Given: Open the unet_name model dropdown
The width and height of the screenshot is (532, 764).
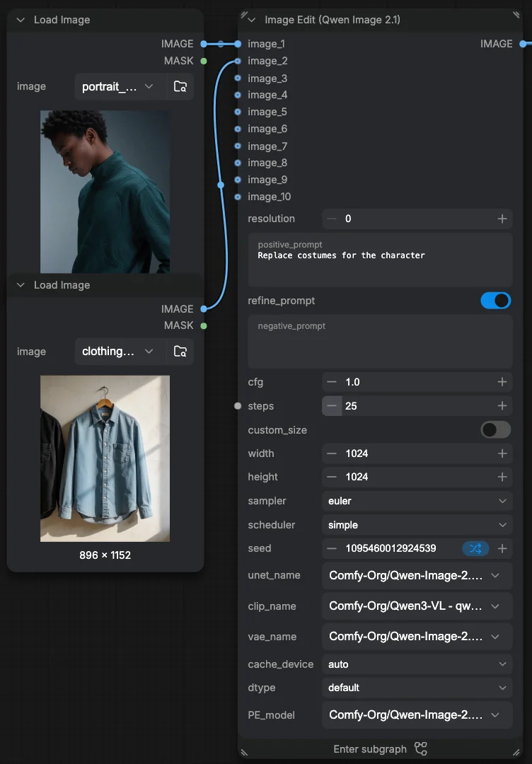Looking at the screenshot, I should pyautogui.click(x=417, y=575).
